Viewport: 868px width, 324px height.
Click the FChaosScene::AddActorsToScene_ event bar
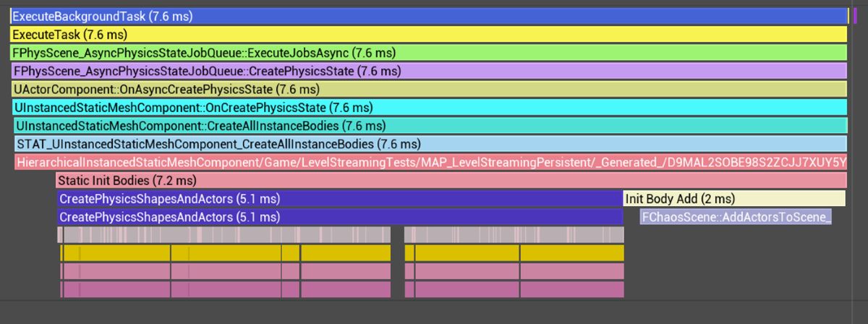coord(736,217)
